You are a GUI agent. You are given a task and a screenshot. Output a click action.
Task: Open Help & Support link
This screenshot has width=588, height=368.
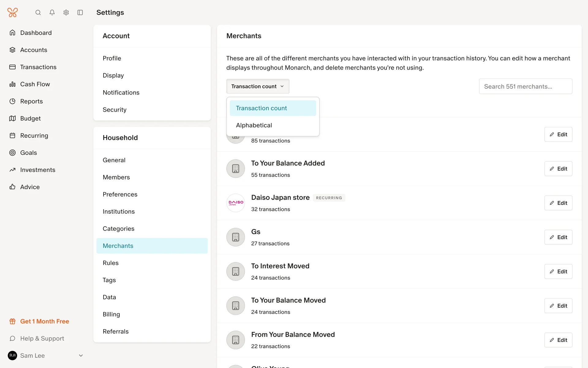point(42,339)
